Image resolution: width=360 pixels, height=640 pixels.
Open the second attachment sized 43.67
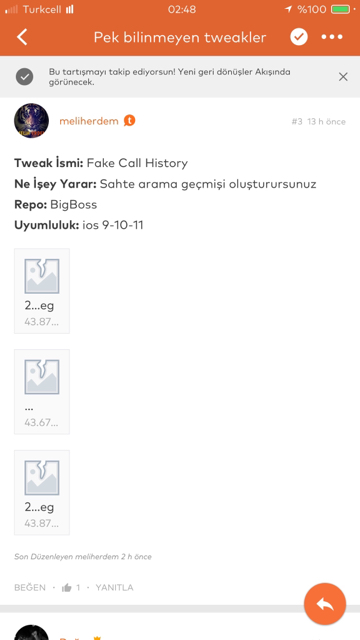pyautogui.click(x=42, y=392)
